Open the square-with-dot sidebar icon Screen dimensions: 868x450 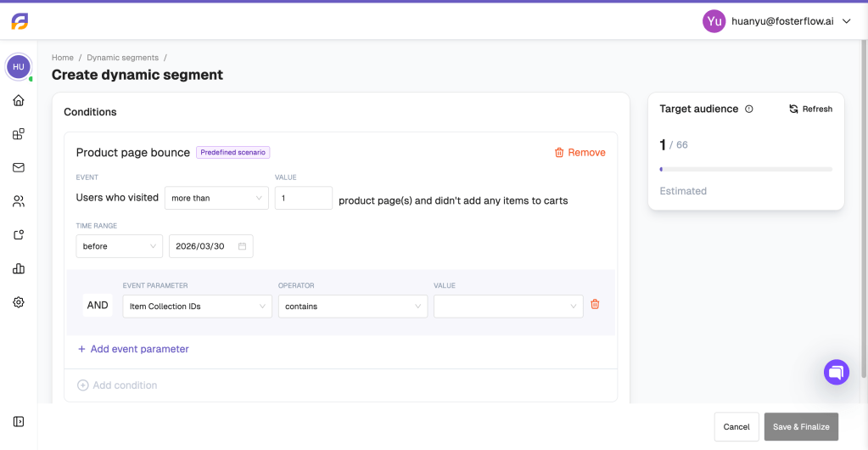click(19, 235)
